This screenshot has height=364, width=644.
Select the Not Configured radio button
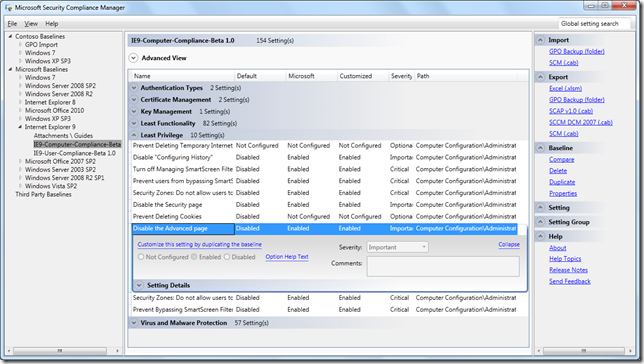point(141,257)
